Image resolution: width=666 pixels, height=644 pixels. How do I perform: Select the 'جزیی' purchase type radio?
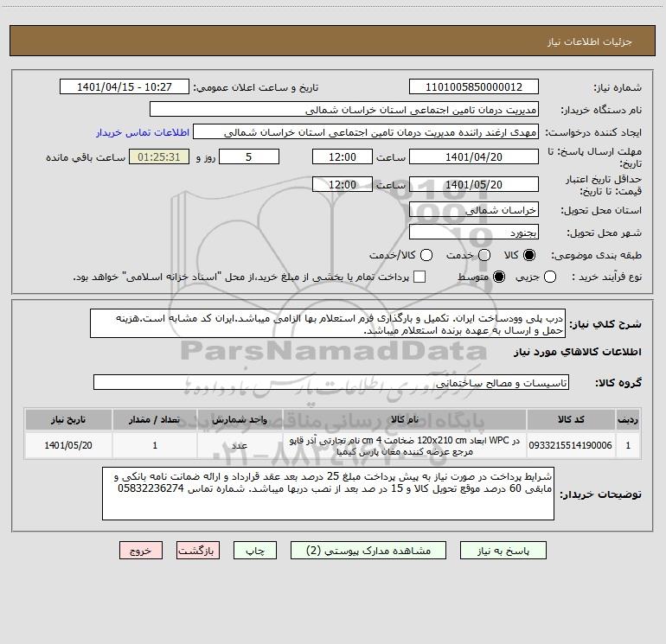tap(549, 277)
